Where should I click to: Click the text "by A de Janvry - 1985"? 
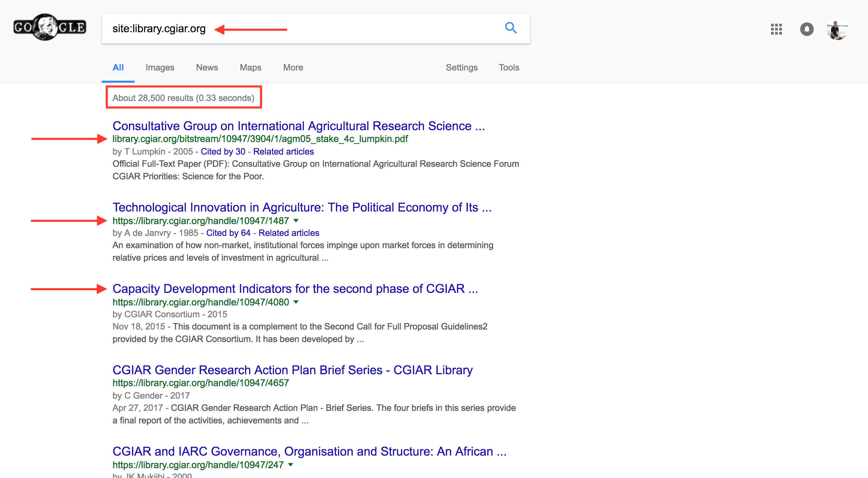tap(155, 233)
